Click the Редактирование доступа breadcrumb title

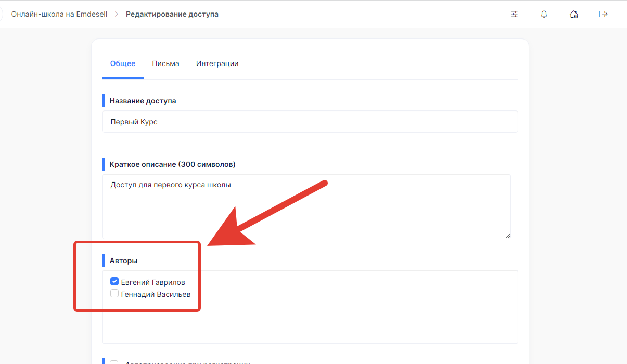(x=172, y=15)
